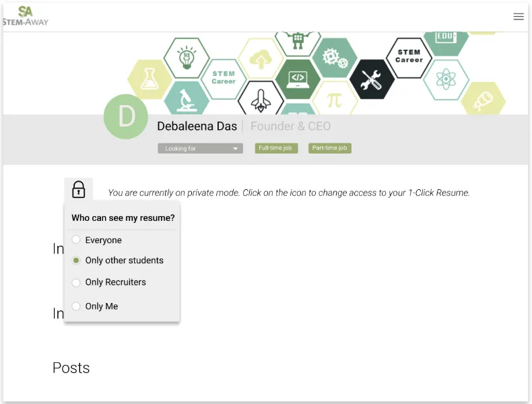Expand the Looking for dropdown
This screenshot has width=532, height=404.
[x=200, y=148]
